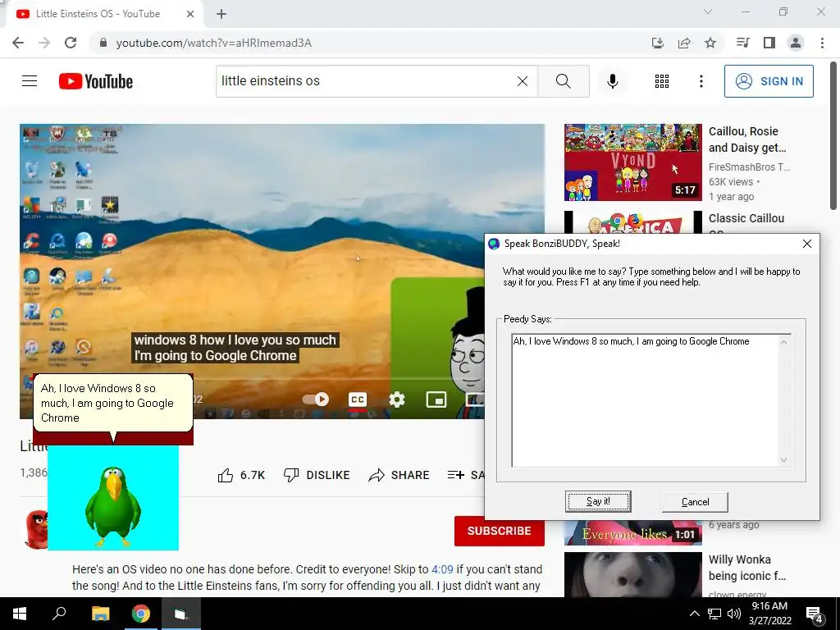Open the Chrome three-dot menu

pyautogui.click(x=822, y=43)
